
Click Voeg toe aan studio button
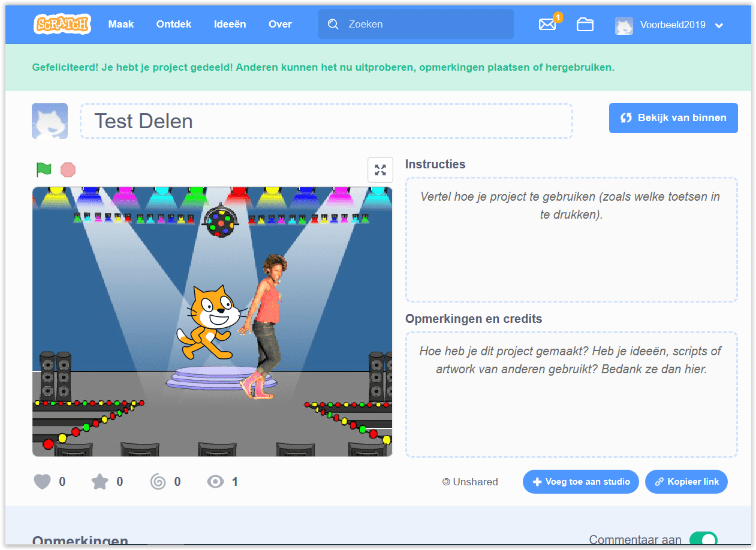[580, 482]
